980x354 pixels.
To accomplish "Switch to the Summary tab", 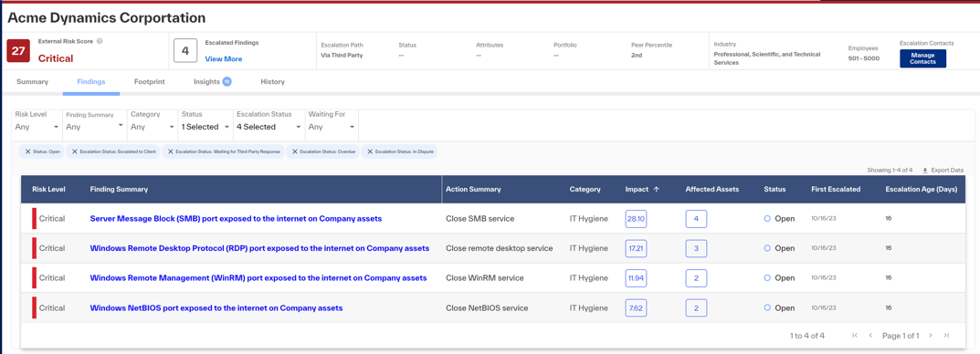I will [32, 82].
